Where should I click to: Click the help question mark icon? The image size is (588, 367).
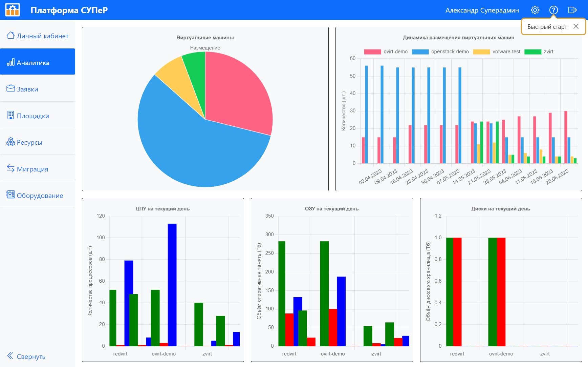pos(553,10)
